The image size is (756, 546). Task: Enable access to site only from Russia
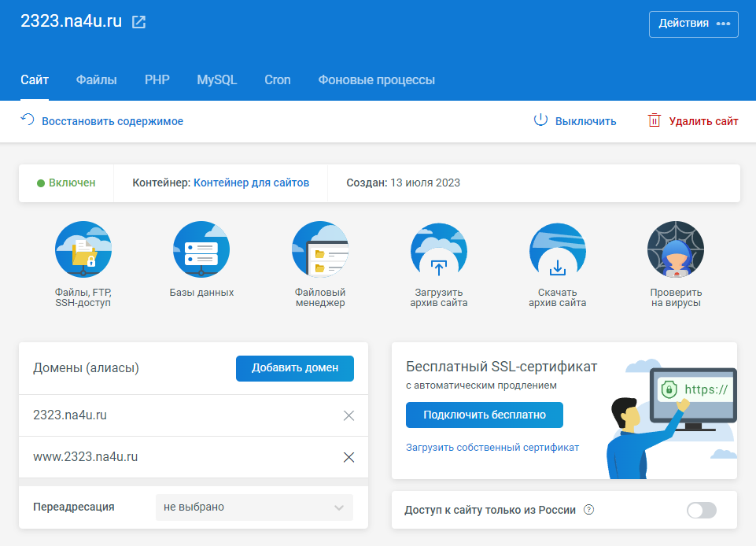701,511
